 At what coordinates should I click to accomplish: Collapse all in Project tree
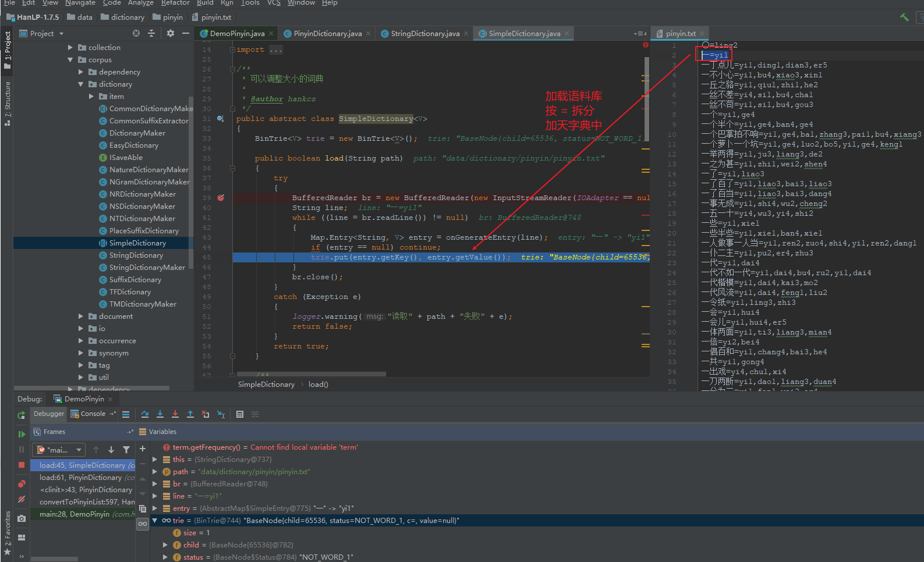151,34
